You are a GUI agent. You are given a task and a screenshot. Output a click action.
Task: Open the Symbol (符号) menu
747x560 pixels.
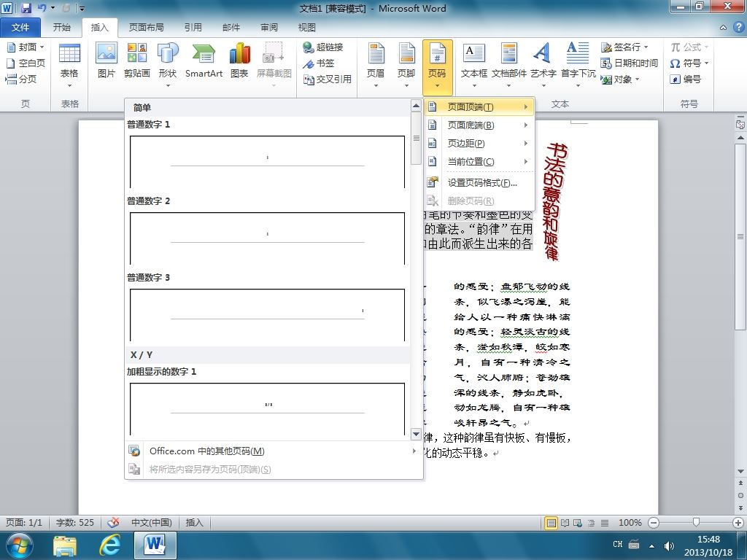(689, 63)
